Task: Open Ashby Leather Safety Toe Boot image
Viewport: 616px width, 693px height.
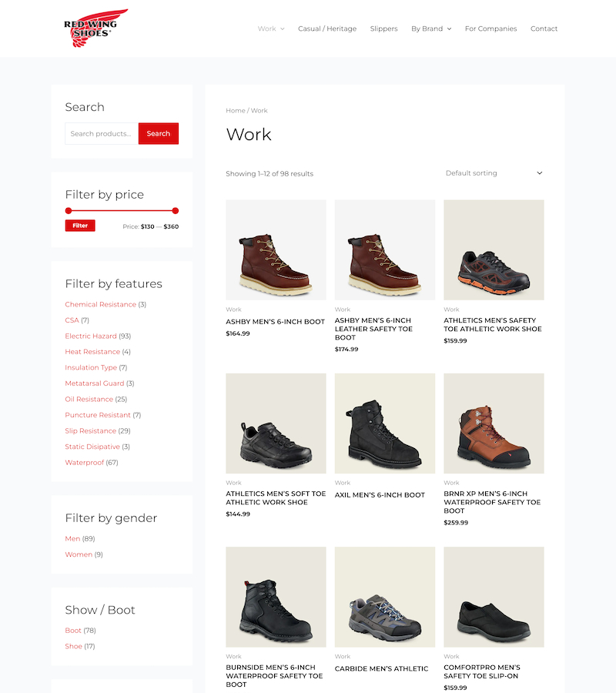Action: pyautogui.click(x=385, y=249)
